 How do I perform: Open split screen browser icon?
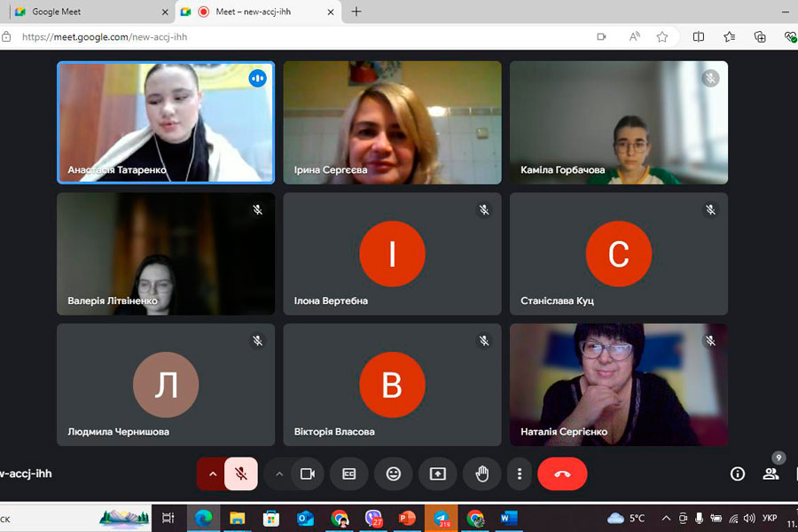(x=699, y=36)
